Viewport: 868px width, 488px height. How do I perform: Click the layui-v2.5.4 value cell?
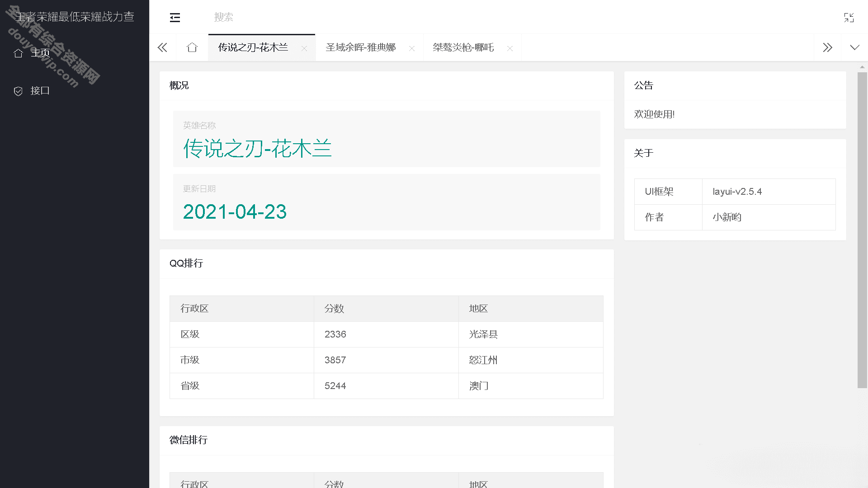click(x=769, y=192)
